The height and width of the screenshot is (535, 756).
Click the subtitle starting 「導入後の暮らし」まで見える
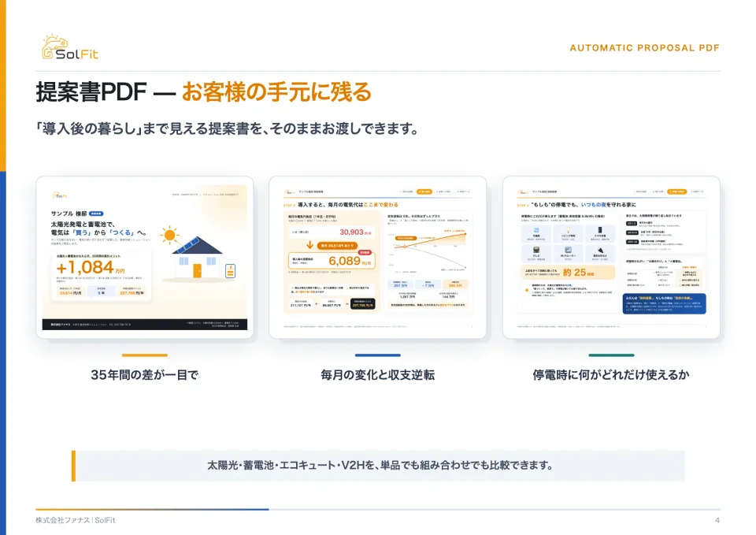[x=227, y=128]
